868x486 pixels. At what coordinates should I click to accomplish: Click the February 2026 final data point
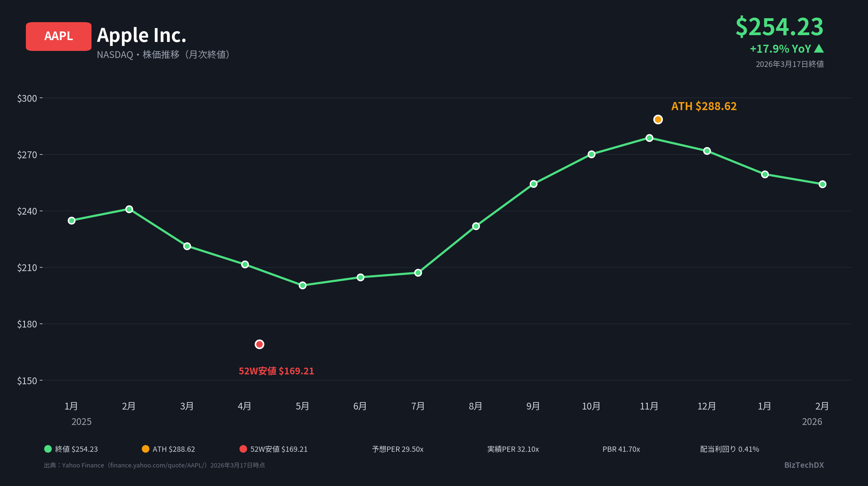point(822,184)
